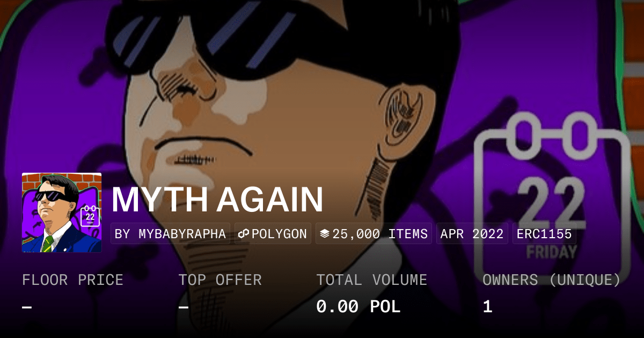This screenshot has height=338, width=644.
Task: Click the OWNERS (UNIQUE) label
Action: pyautogui.click(x=552, y=280)
